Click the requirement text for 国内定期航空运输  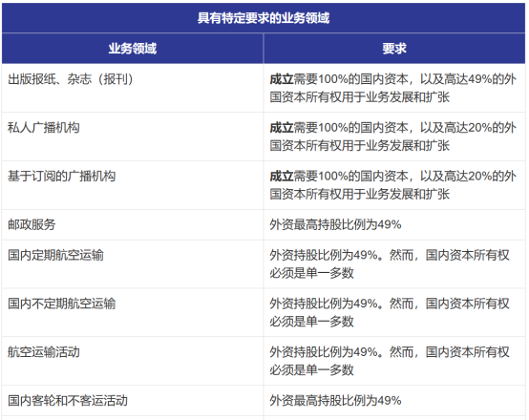click(x=390, y=264)
